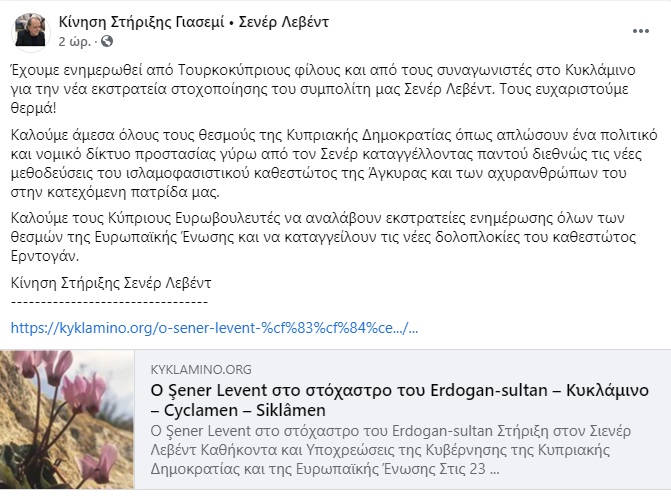Click the globe public audience icon
The width and height of the screenshot is (671, 496).
click(x=107, y=41)
